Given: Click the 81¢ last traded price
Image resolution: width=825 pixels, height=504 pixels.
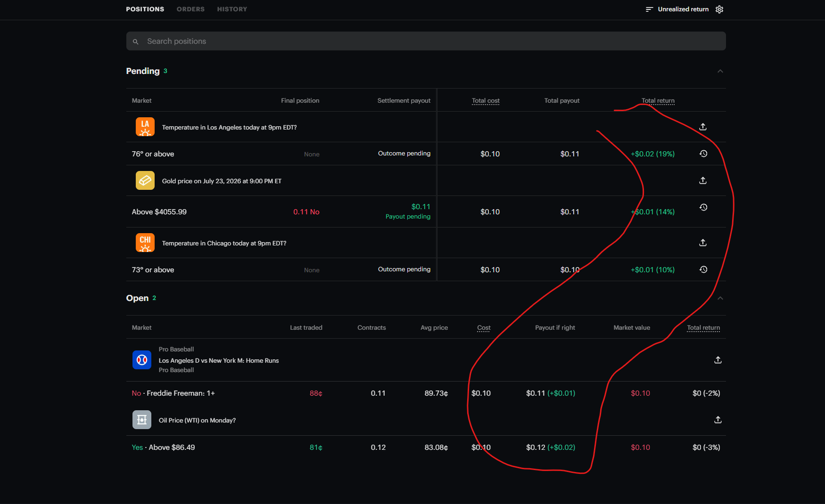Looking at the screenshot, I should coord(316,447).
